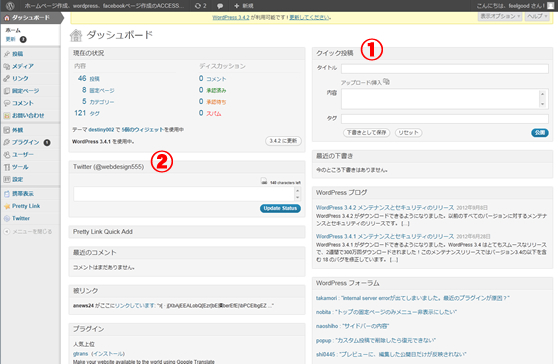Open the ホーム submenu item

click(x=13, y=30)
